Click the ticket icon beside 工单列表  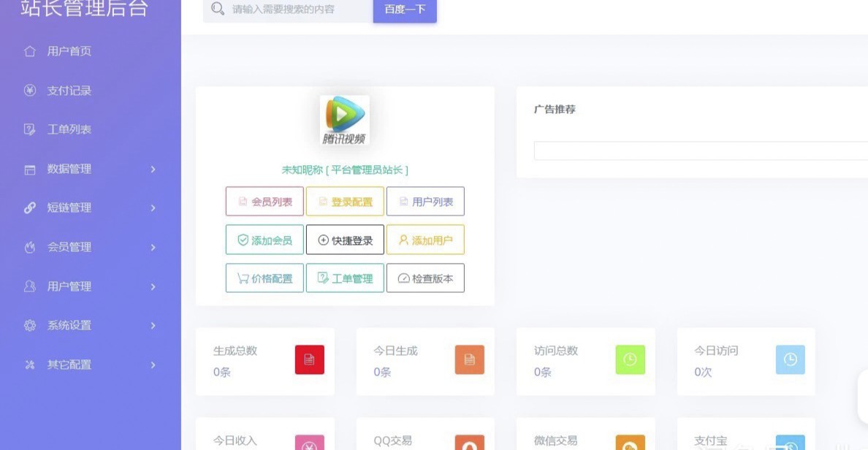coord(30,129)
